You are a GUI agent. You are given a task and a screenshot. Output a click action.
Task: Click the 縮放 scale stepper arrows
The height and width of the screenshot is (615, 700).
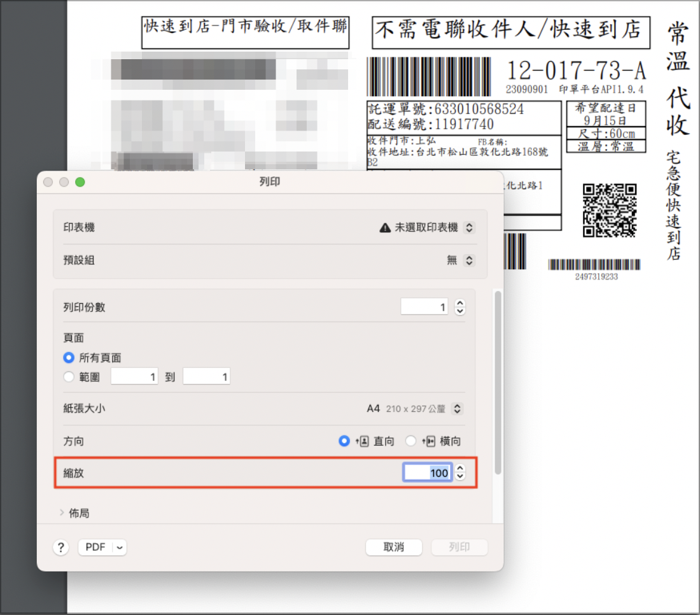tap(460, 472)
